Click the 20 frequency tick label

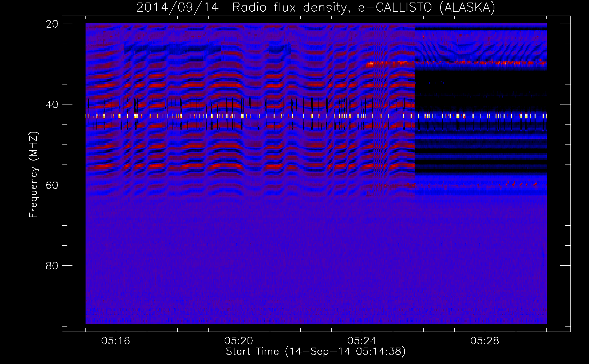pos(52,24)
